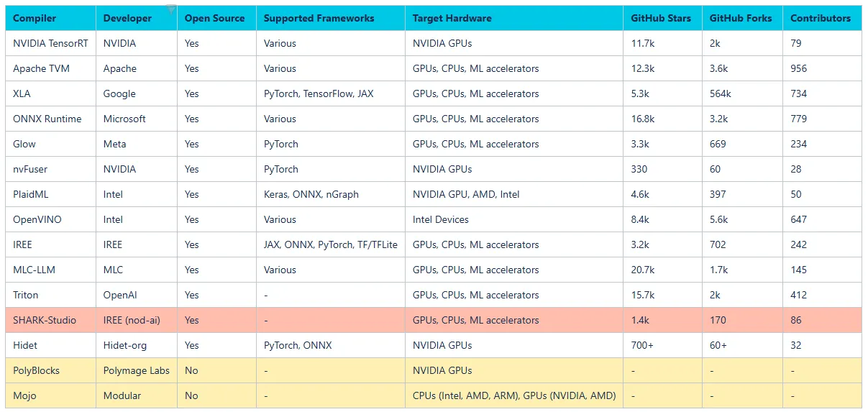
Task: Click the 11.7k GitHub stars cell
Action: point(663,43)
